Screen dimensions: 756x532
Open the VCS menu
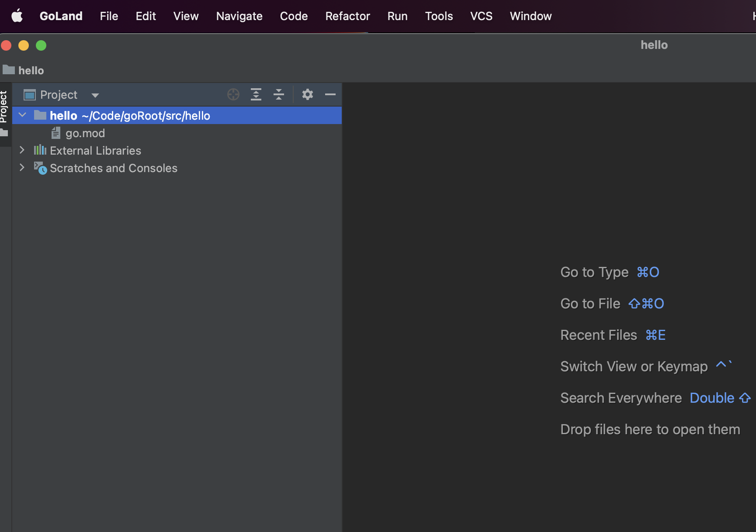coord(481,16)
